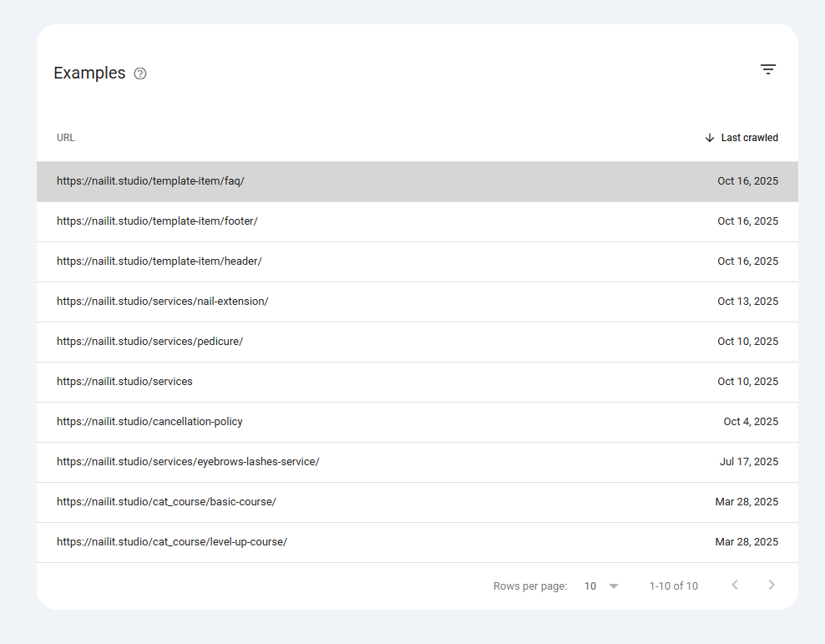Viewport: 825px width, 644px height.
Task: Sort by Last crawled column header
Action: (x=749, y=138)
